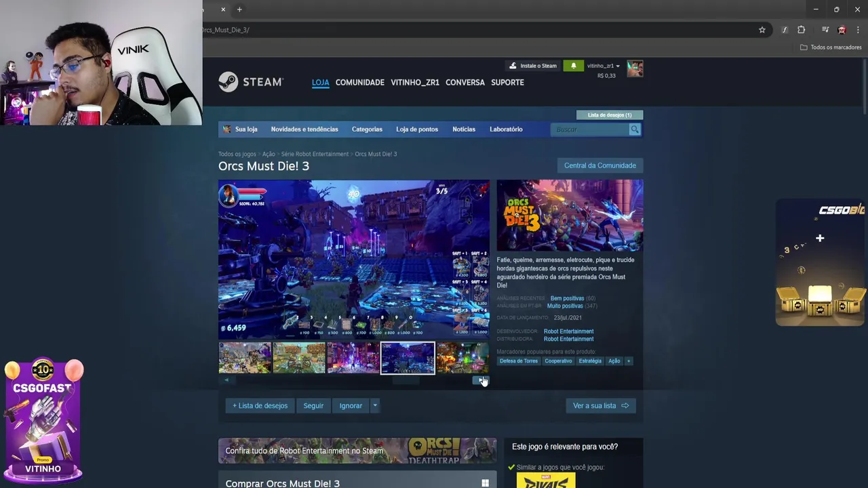
Task: Select first screenshot thumbnail
Action: [x=245, y=358]
